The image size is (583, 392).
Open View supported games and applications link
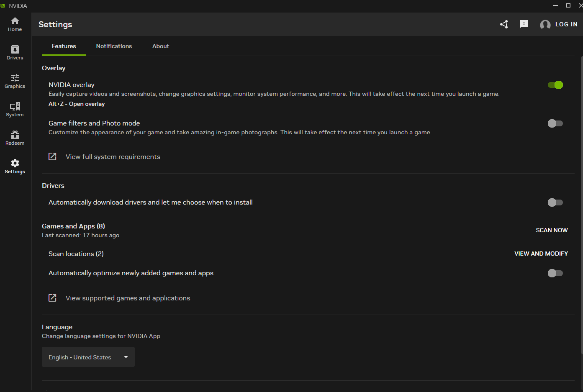pos(128,298)
